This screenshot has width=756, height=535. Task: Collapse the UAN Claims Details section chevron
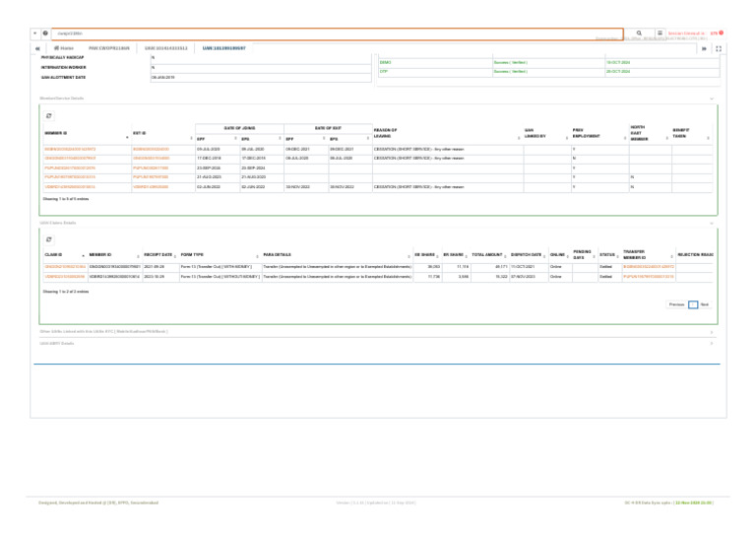pos(712,224)
